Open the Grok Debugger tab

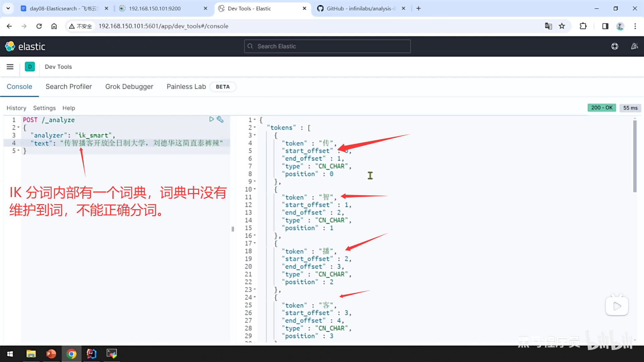point(129,86)
